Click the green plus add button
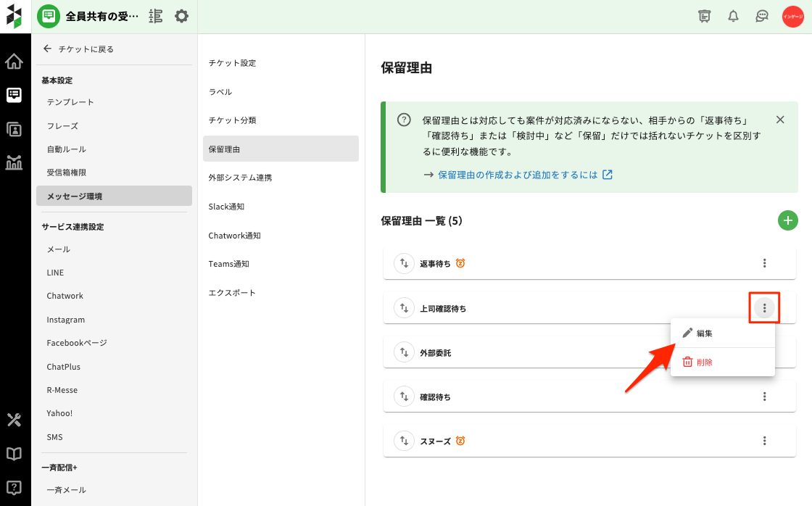This screenshot has height=506, width=812. tap(787, 220)
